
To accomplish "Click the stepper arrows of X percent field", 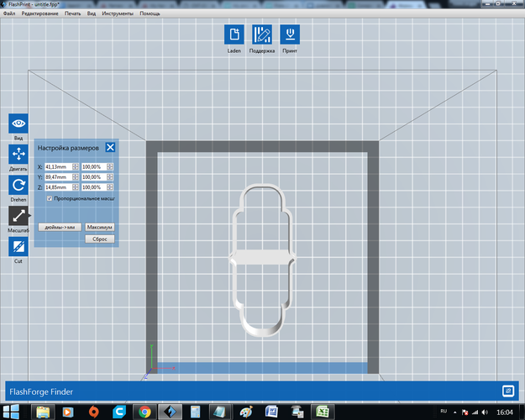I will click(x=110, y=167).
